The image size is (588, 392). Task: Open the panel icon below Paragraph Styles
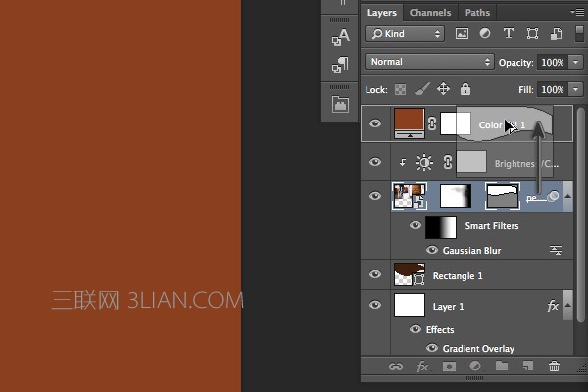click(x=340, y=104)
